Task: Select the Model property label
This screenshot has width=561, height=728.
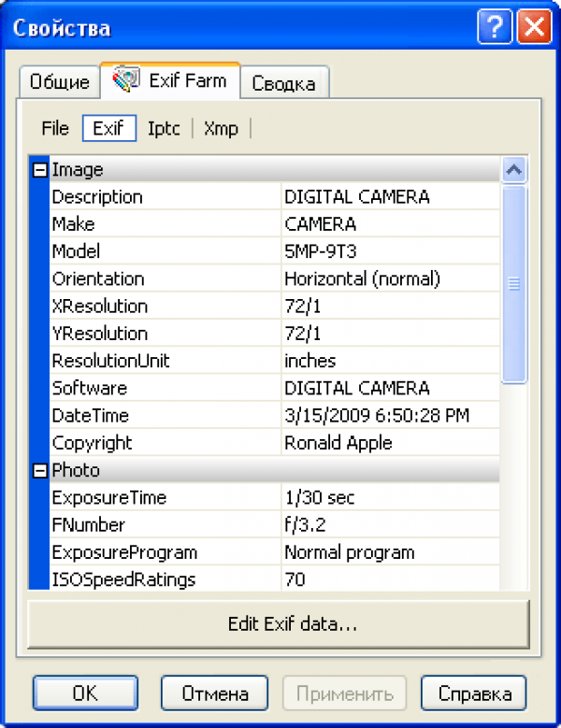Action: click(76, 251)
